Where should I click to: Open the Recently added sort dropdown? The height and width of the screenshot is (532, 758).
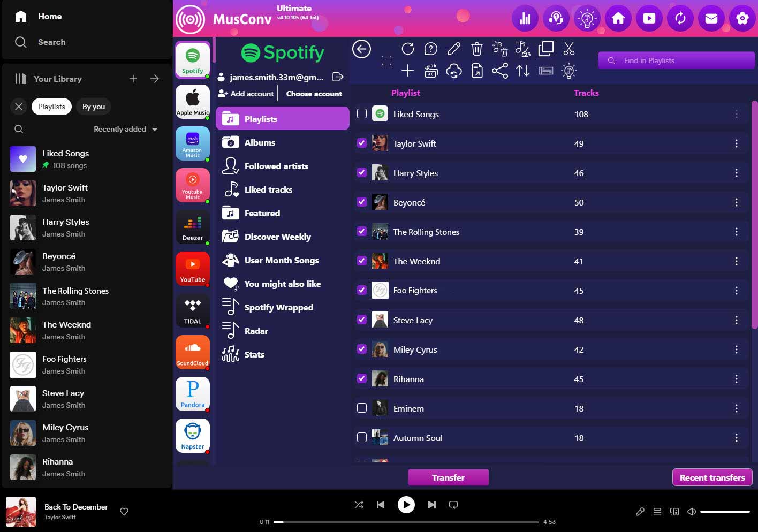(125, 129)
